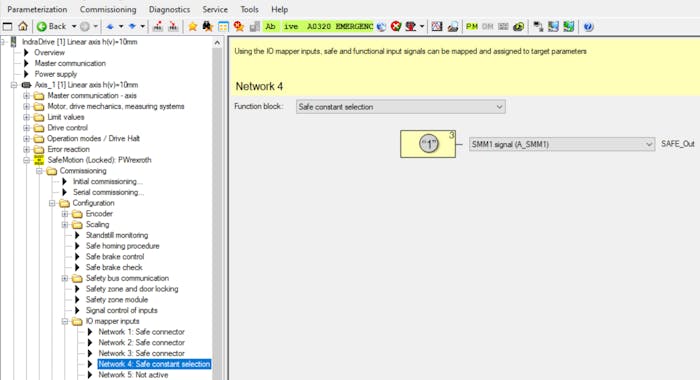Open the Service menu
Screen dimensions: 700x380
215,9
